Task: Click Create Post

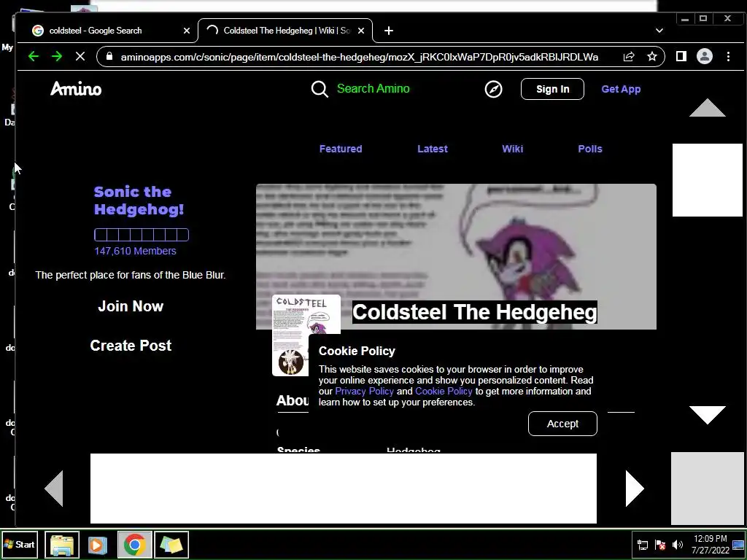Action: pos(131,346)
